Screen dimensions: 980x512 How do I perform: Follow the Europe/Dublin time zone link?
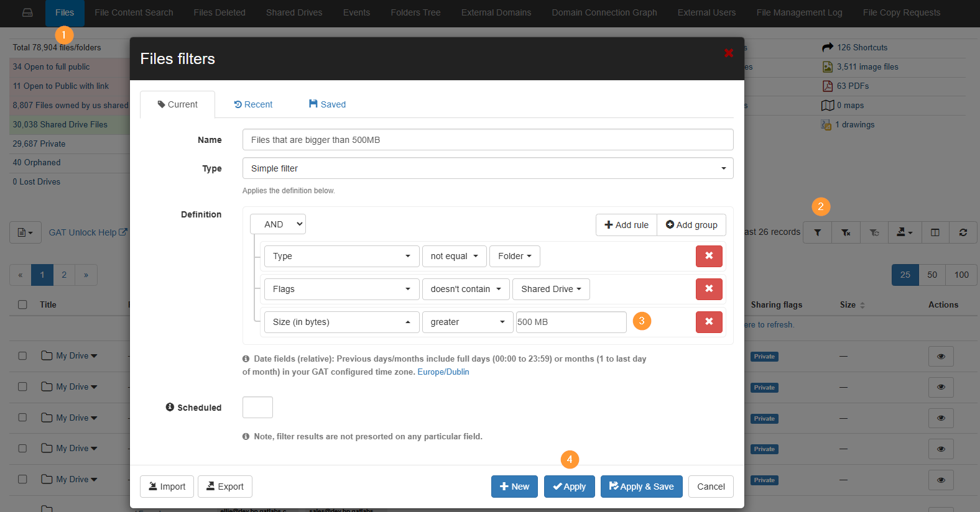point(443,372)
